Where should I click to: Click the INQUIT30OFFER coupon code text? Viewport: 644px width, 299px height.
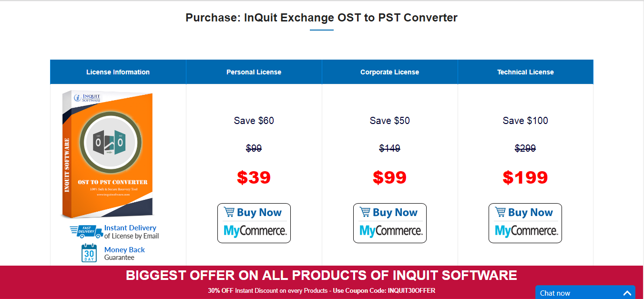coord(411,290)
